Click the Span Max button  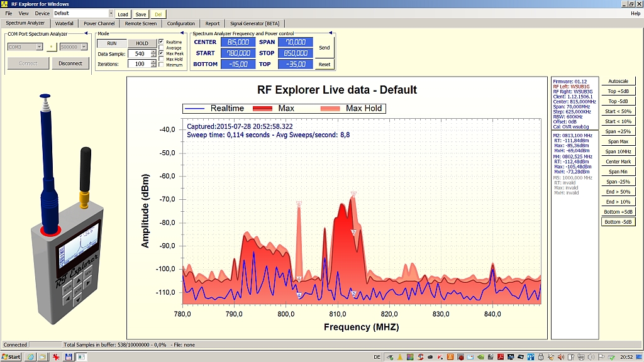click(618, 141)
